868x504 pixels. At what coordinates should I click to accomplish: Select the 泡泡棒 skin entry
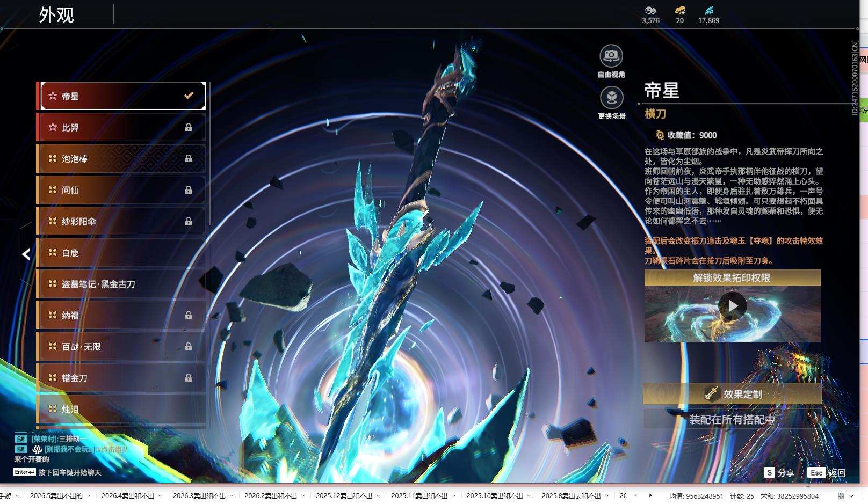tap(122, 158)
